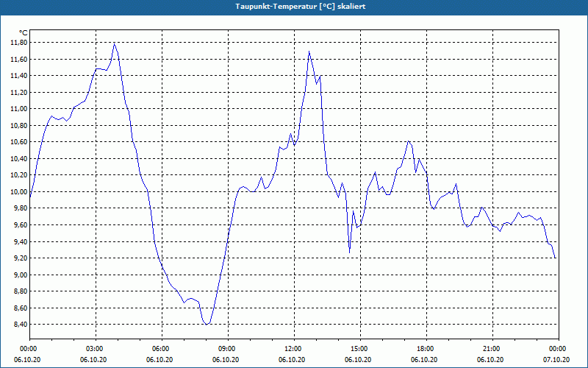
Task: Click the 11,80 y-axis value
Action: point(19,43)
